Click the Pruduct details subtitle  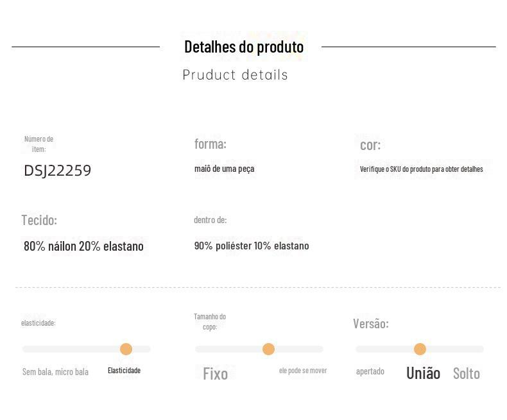click(x=235, y=74)
